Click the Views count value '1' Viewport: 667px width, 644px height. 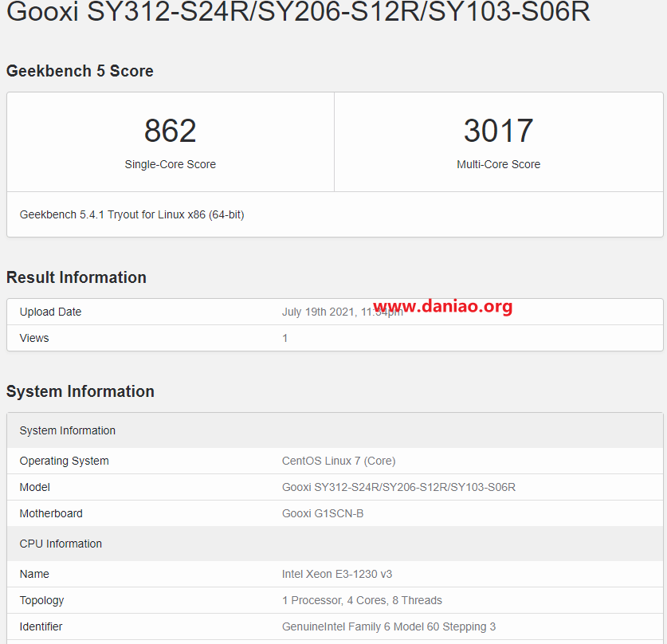pos(285,338)
